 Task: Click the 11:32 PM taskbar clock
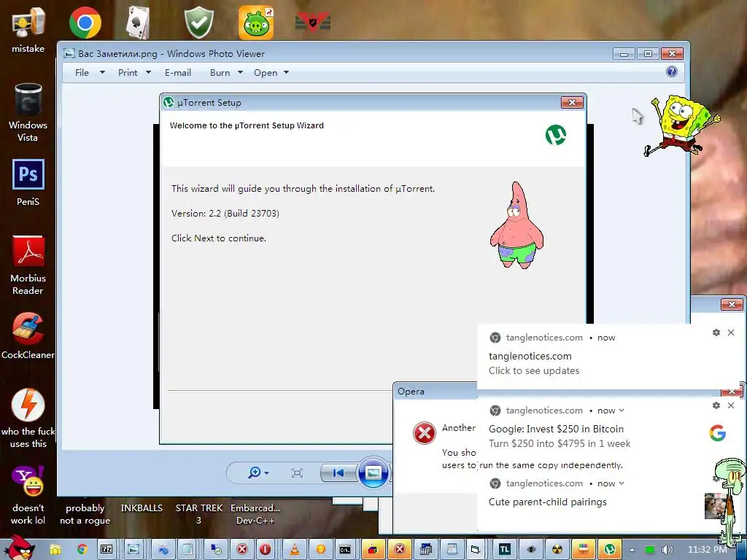click(706, 550)
